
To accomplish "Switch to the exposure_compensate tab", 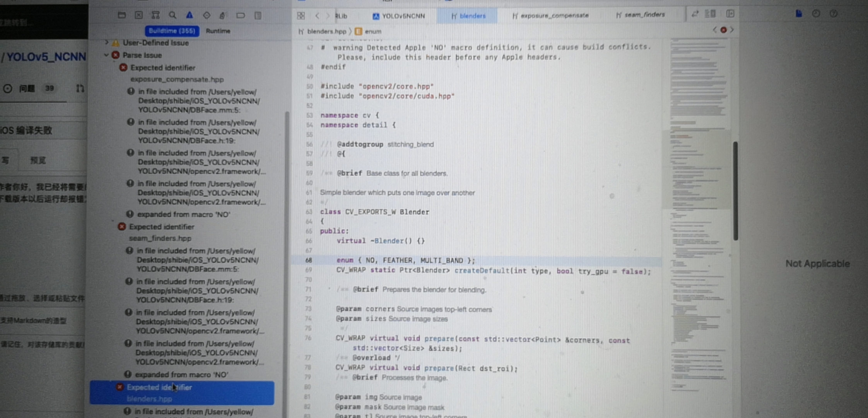I will tap(550, 15).
